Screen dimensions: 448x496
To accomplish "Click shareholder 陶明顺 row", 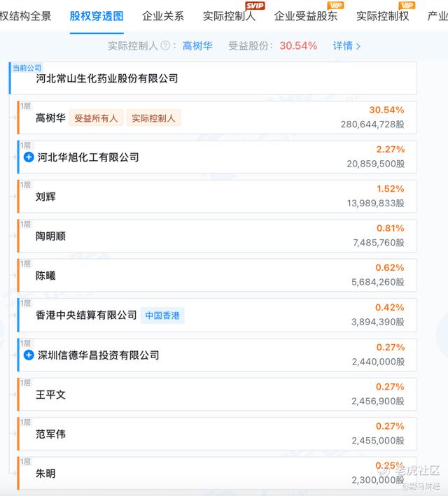I will tap(50, 236).
